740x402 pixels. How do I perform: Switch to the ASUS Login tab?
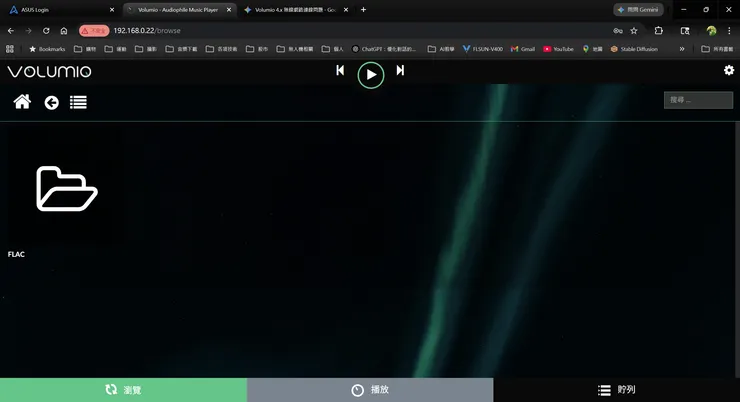click(61, 9)
